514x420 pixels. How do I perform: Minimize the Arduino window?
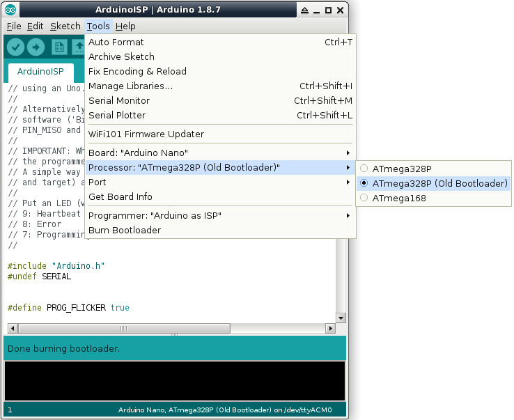316,11
